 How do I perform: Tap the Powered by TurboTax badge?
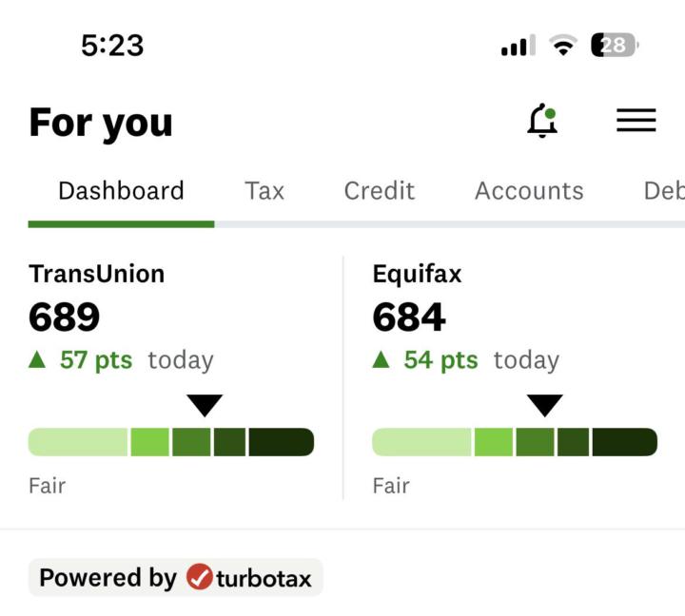click(x=176, y=577)
